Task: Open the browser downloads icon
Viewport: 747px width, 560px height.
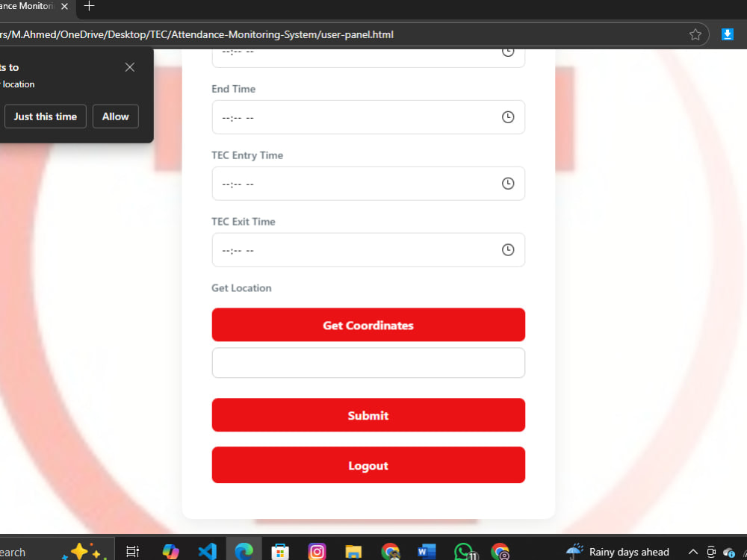Action: tap(727, 34)
